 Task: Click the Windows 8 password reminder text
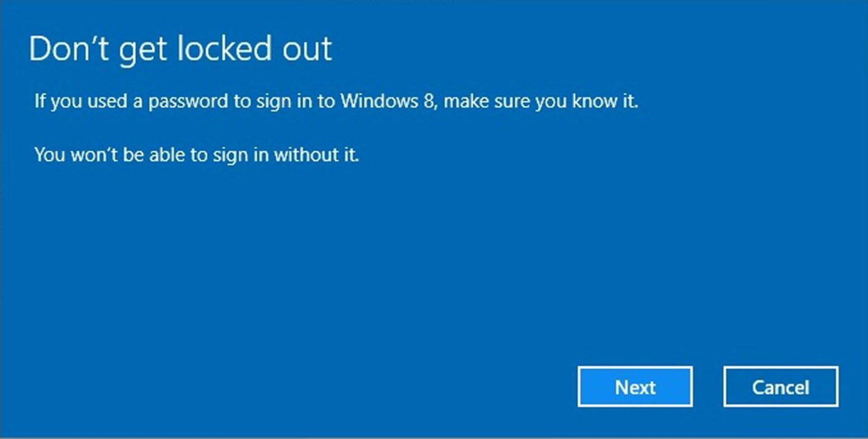[336, 101]
